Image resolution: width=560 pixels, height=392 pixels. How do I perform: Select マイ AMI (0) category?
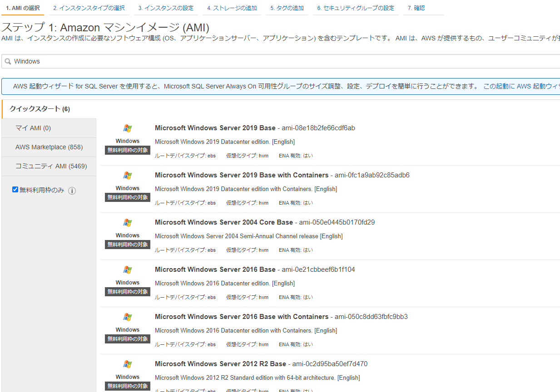pos(49,128)
